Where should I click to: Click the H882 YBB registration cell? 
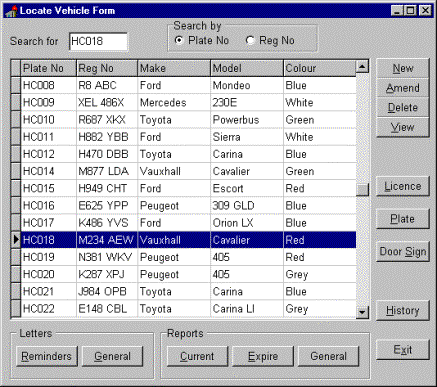pos(107,137)
